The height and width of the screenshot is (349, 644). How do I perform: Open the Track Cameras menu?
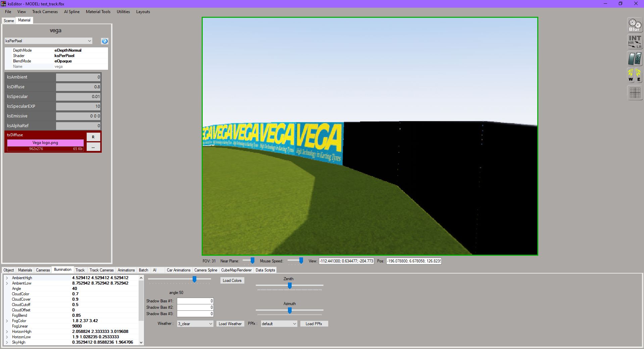45,12
